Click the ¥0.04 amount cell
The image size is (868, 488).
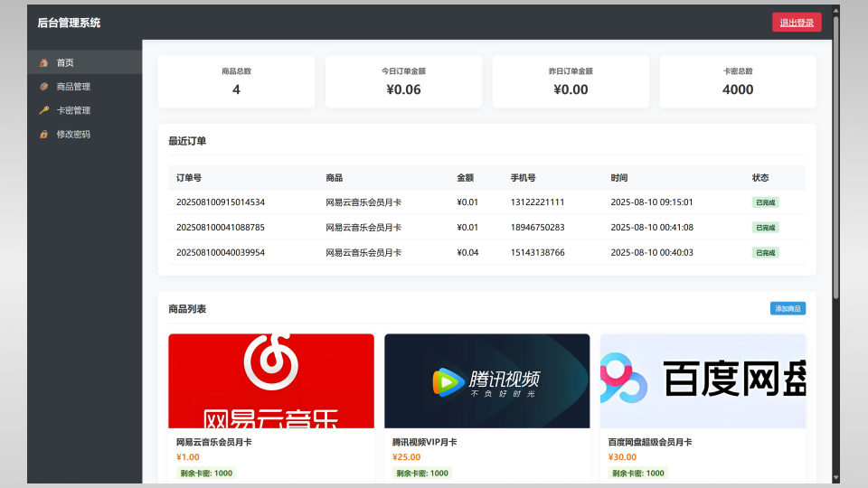point(467,252)
